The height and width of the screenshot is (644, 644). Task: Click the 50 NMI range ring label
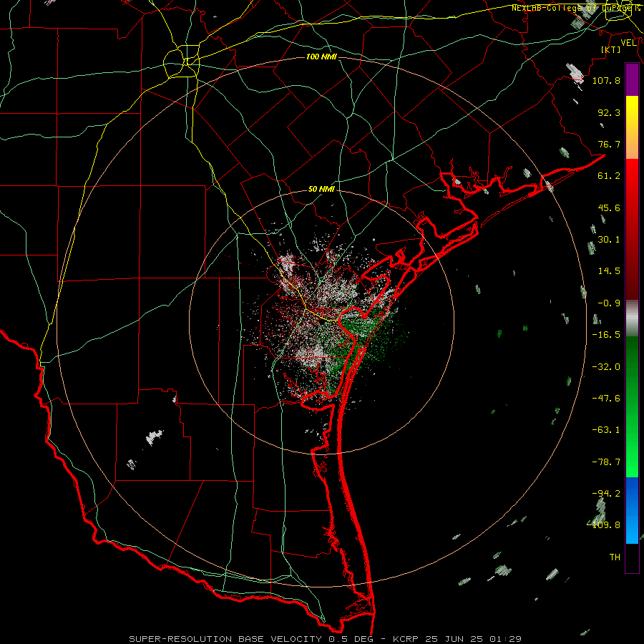coord(321,189)
